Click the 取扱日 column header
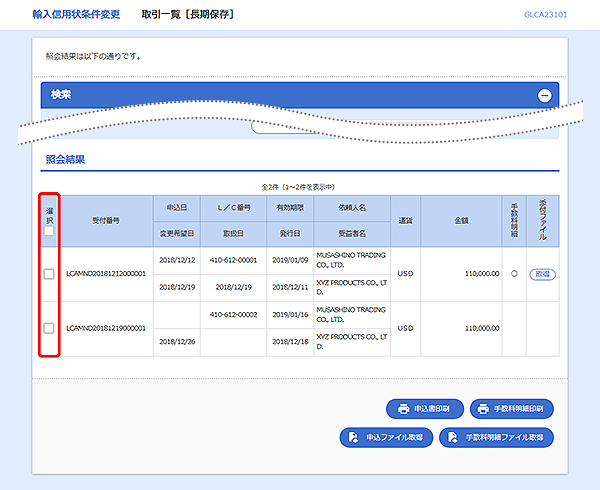 click(x=233, y=234)
